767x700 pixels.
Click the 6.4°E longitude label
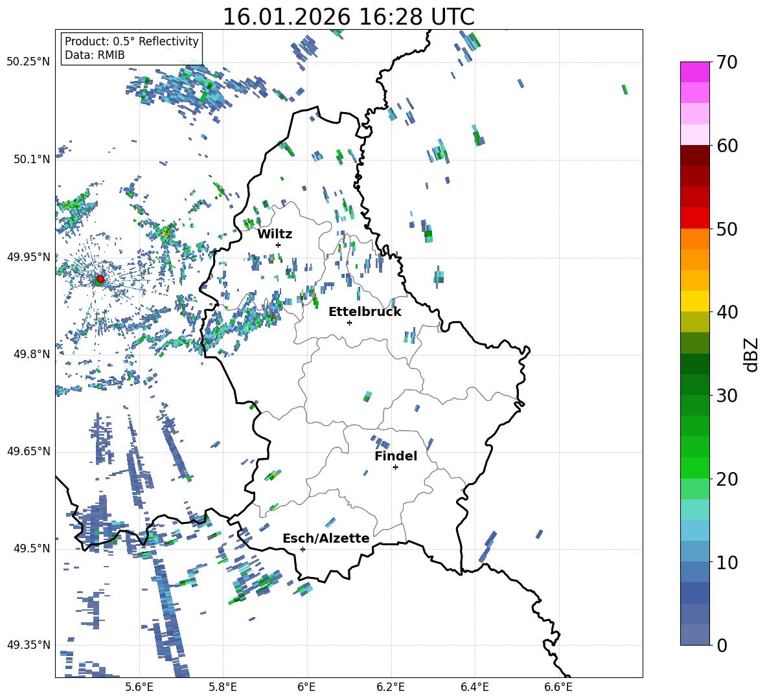coord(474,687)
